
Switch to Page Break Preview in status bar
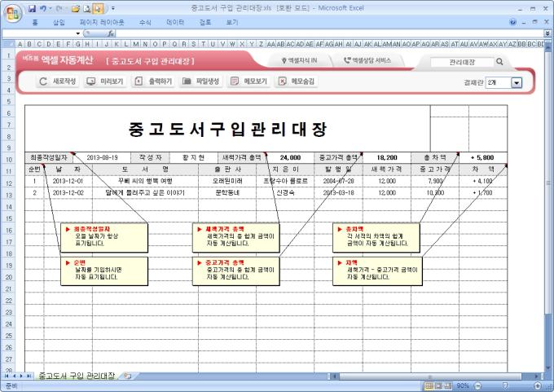(448, 385)
